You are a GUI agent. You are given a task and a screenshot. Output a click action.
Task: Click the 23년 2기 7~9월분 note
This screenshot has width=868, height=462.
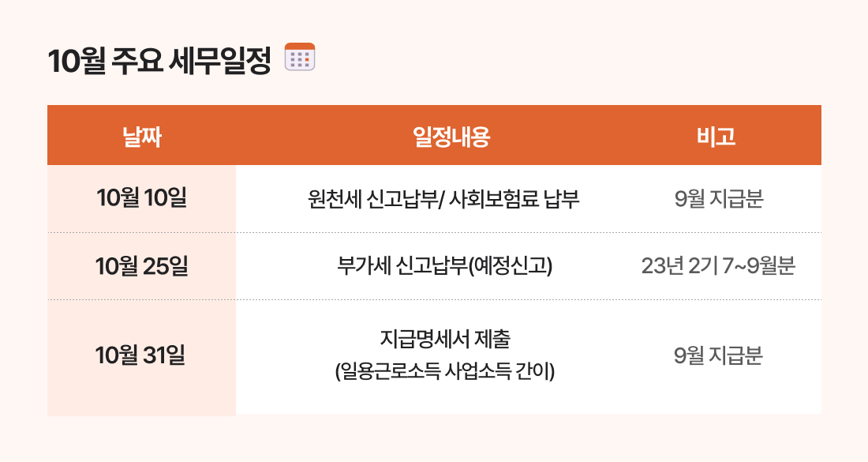(x=718, y=266)
